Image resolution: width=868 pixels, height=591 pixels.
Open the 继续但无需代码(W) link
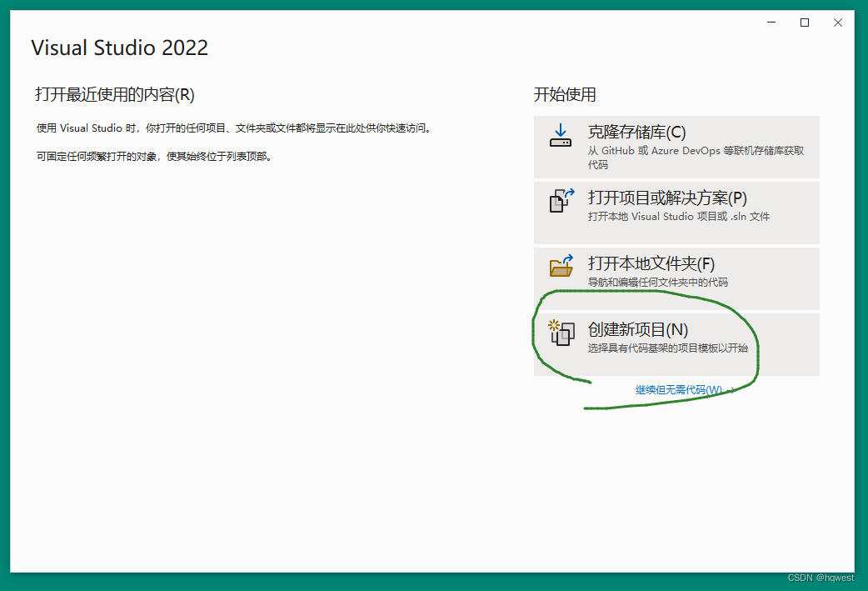point(684,390)
